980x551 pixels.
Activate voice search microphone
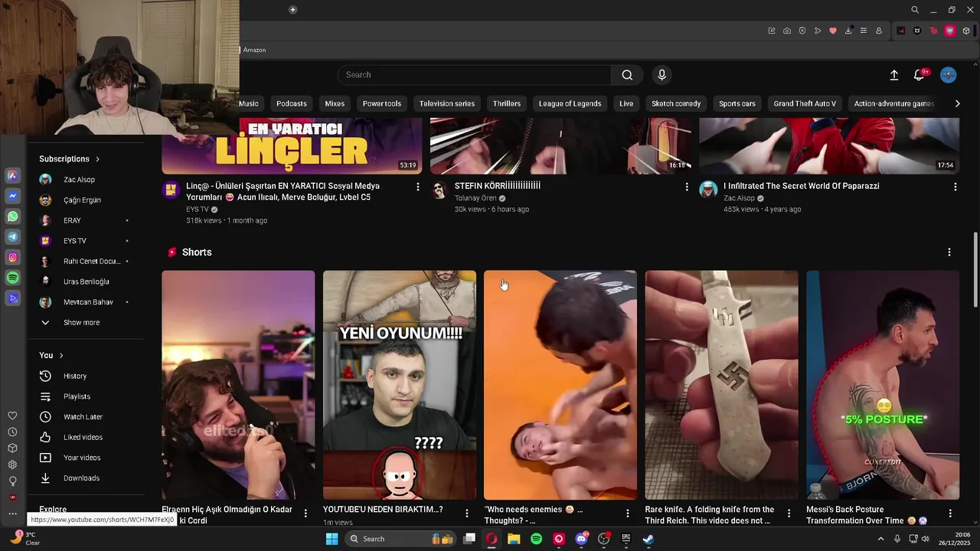pyautogui.click(x=662, y=75)
